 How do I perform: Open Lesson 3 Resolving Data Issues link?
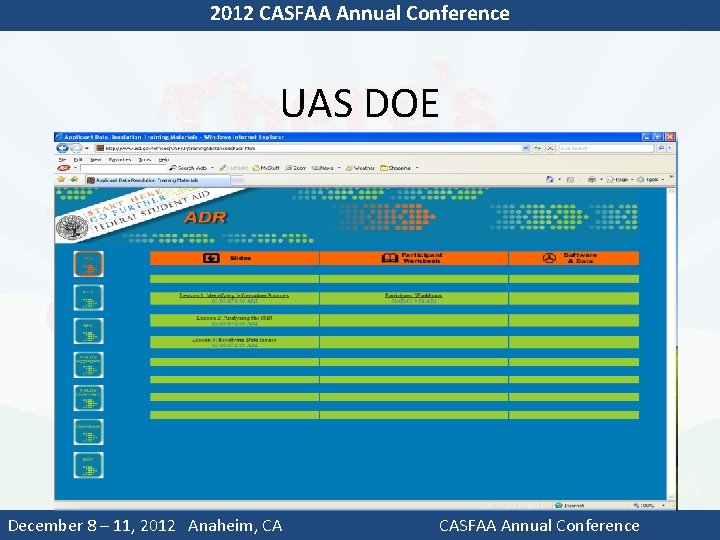click(x=234, y=340)
